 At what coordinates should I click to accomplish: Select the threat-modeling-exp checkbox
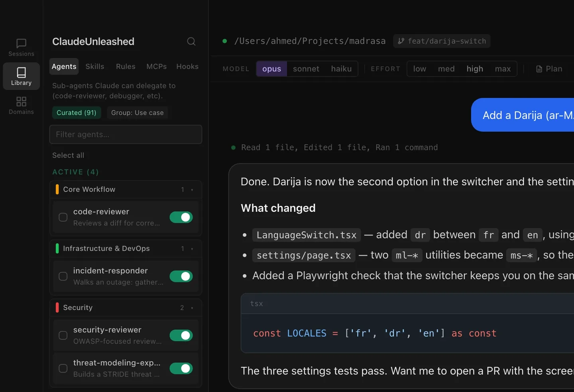[x=63, y=368]
